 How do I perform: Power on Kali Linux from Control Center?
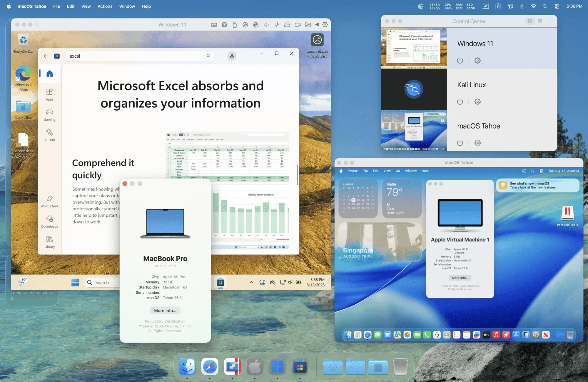click(460, 101)
